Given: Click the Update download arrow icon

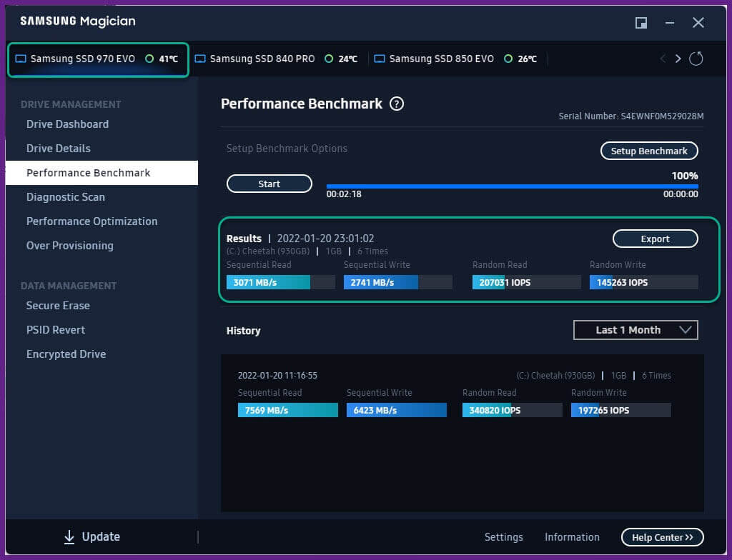Looking at the screenshot, I should click(69, 537).
